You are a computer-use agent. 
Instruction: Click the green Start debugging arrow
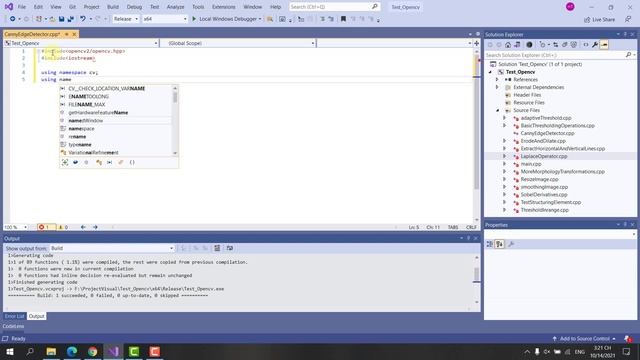(194, 19)
